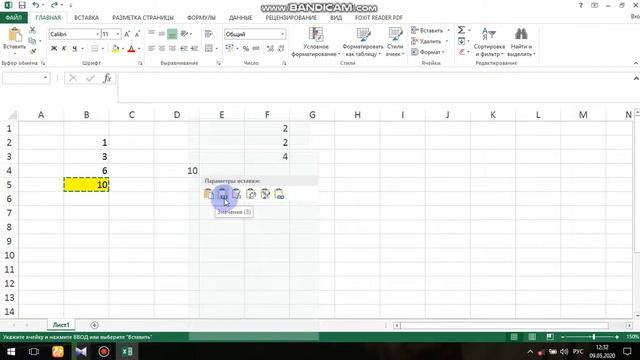Click the Вставить cells button
The image size is (640, 360).
coord(427,30)
